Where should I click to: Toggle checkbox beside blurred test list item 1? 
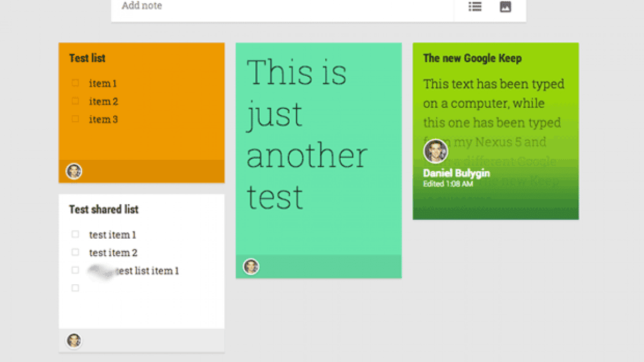point(76,270)
